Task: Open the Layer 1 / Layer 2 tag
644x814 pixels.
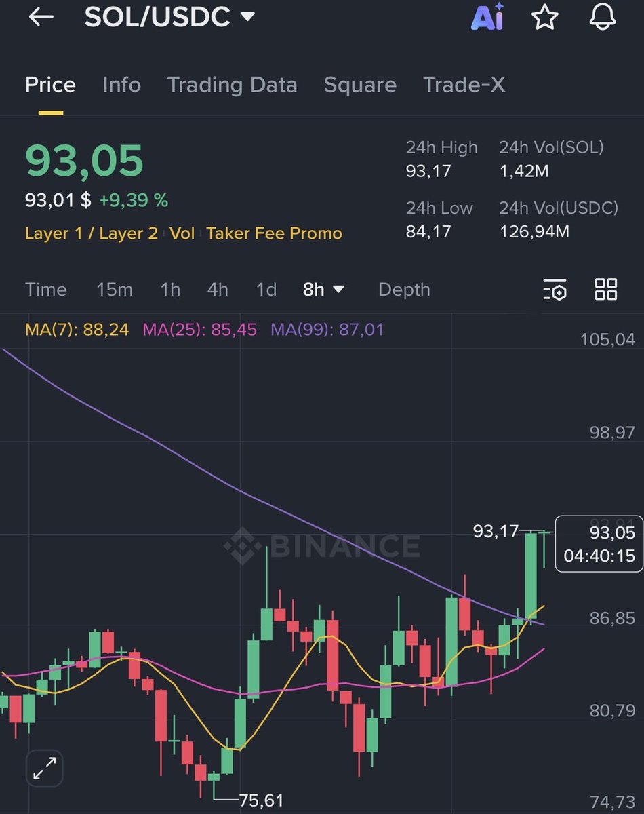Action: (92, 233)
